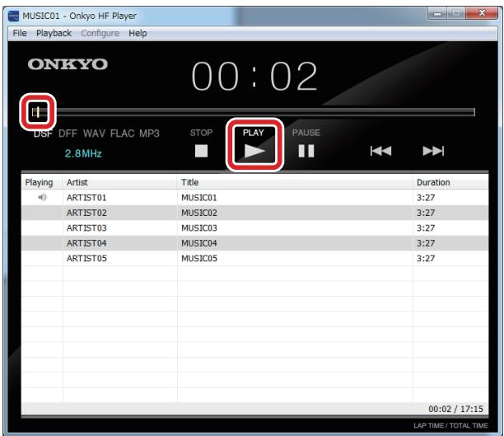Viewport: 504px width, 436px height.
Task: Click the 00:02 / 17:15 status text
Action: 455,409
